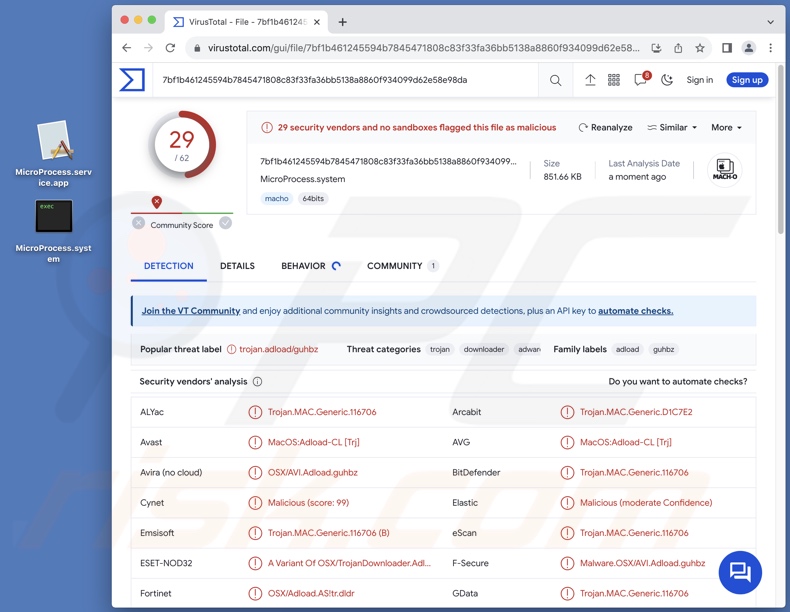Open the notifications comment icon
The image size is (790, 612).
(x=641, y=80)
